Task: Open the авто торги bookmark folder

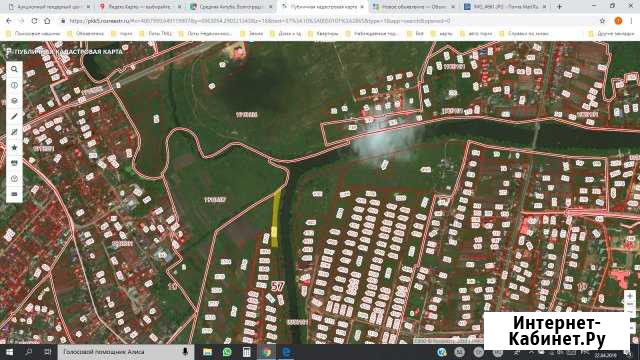Action: click(x=476, y=34)
